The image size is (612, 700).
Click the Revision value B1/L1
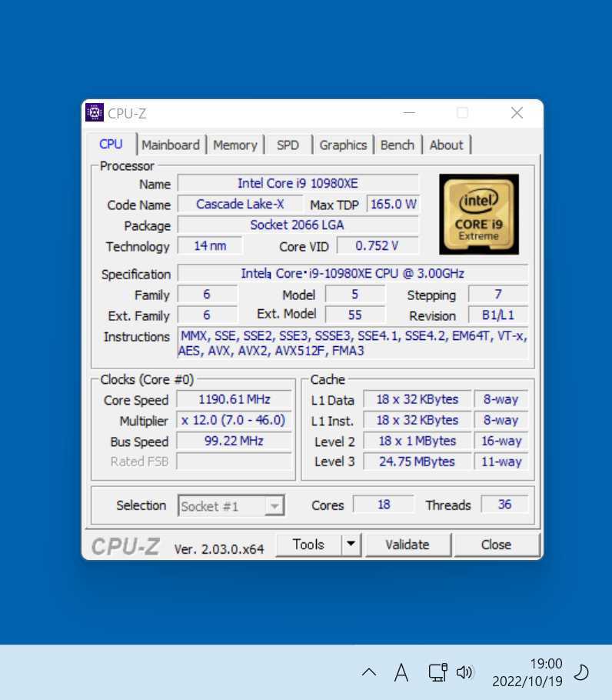tap(497, 315)
